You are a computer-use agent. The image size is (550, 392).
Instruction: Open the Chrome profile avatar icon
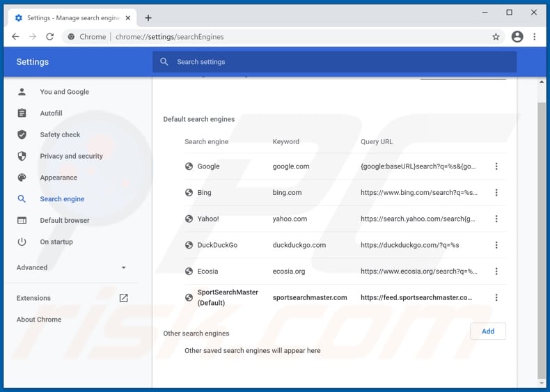[517, 37]
